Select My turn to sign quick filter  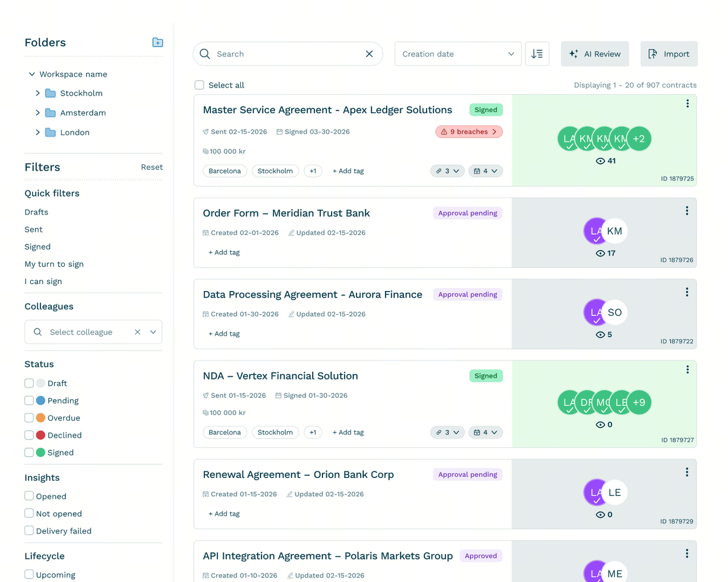pyautogui.click(x=54, y=264)
